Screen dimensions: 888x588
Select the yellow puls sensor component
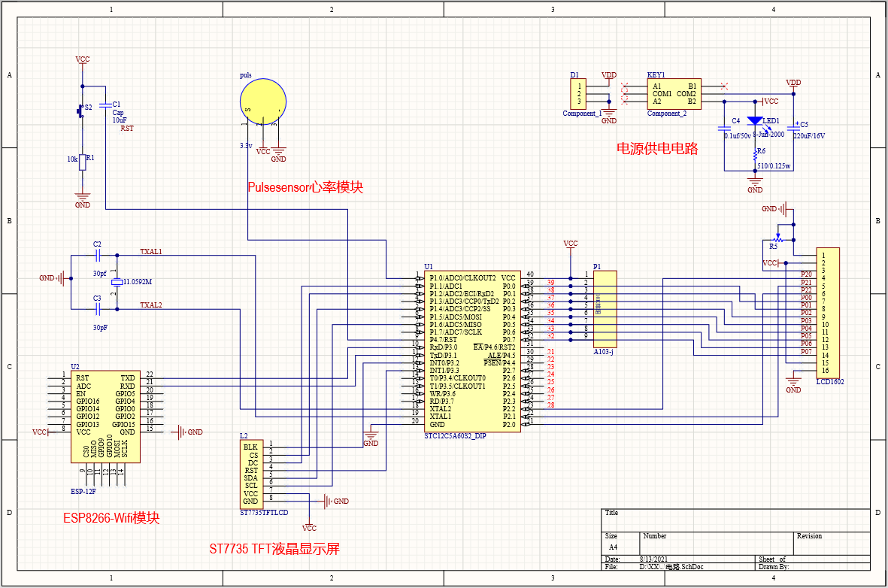point(262,102)
